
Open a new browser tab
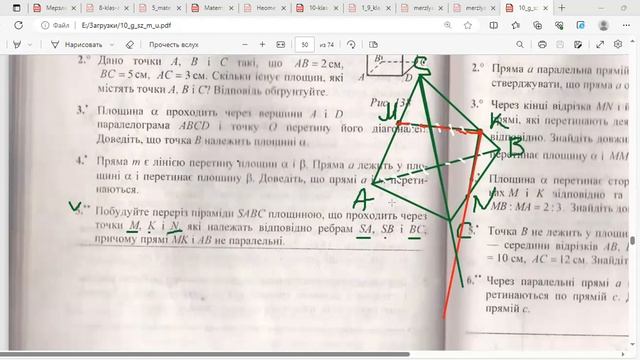(x=562, y=8)
